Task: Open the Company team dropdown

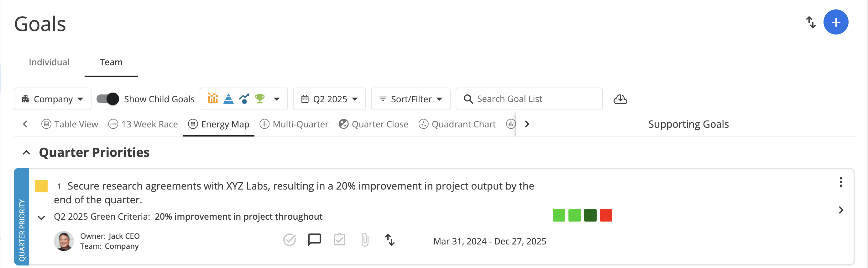Action: tap(53, 99)
